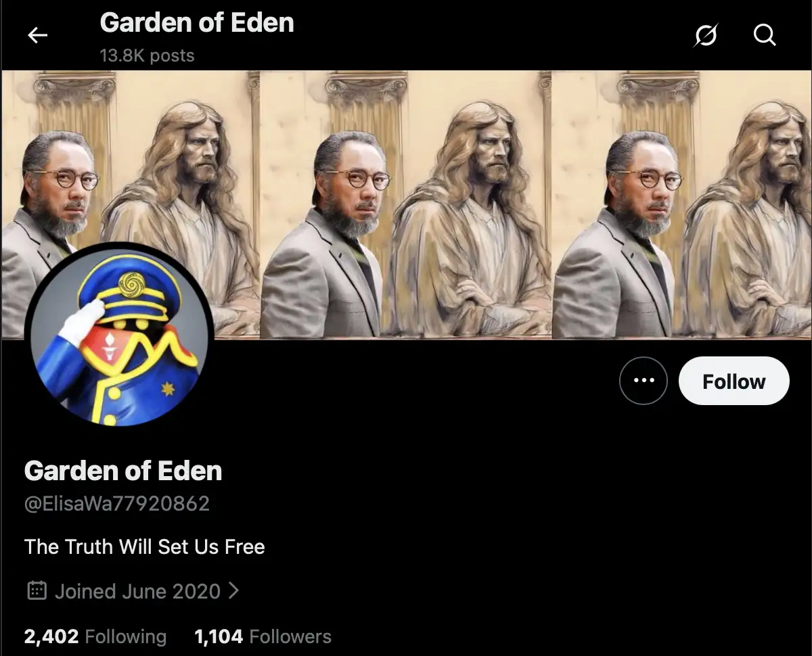The image size is (812, 656).
Task: Go back using the left arrow
Action: pos(37,35)
